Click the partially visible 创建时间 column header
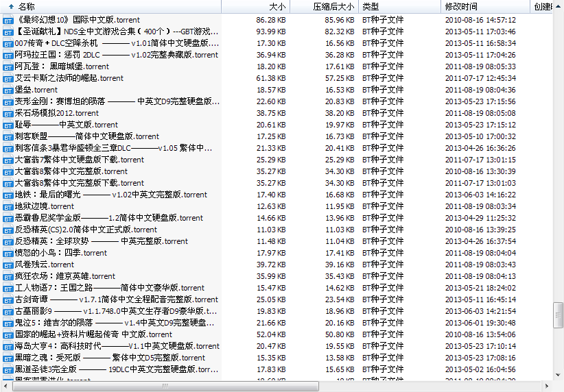 [x=541, y=6]
